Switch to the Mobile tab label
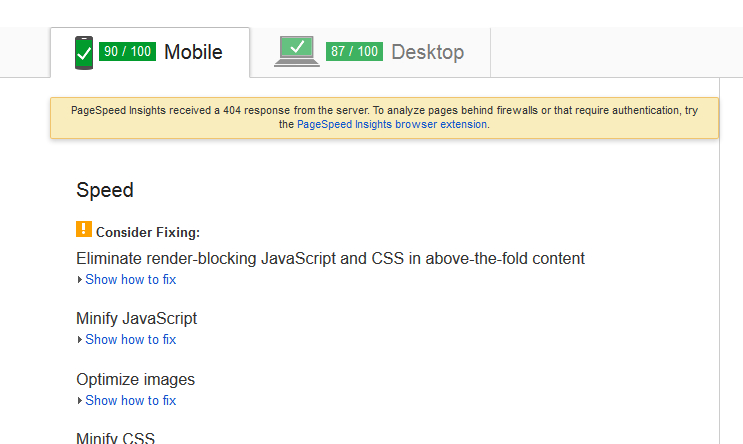Image resolution: width=743 pixels, height=444 pixels. point(193,52)
